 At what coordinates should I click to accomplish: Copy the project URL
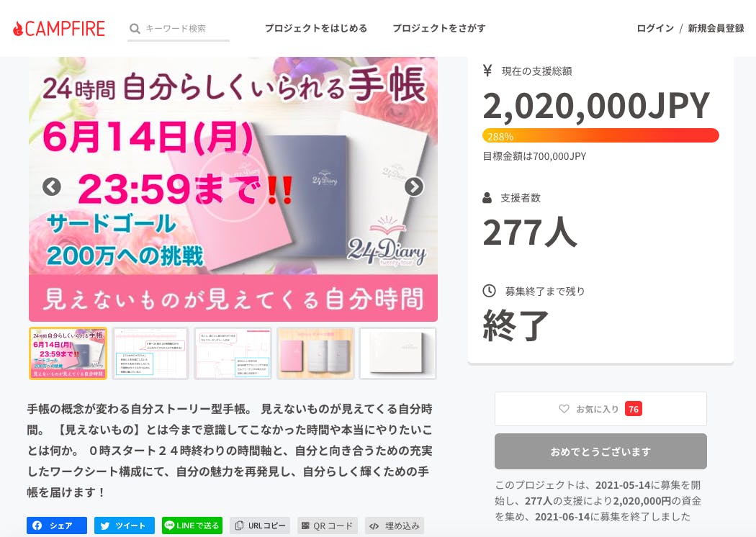click(x=260, y=525)
